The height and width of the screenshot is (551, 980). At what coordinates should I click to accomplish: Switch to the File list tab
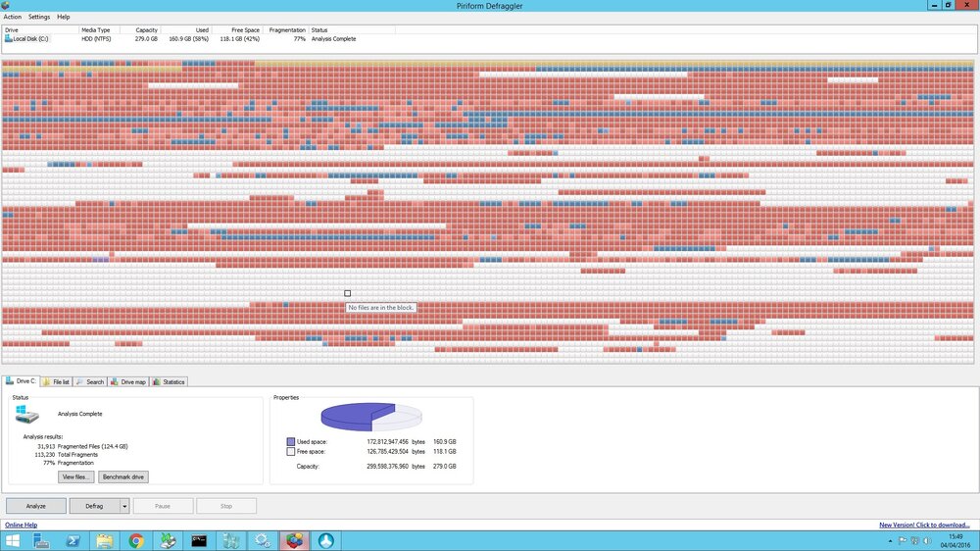tap(56, 381)
